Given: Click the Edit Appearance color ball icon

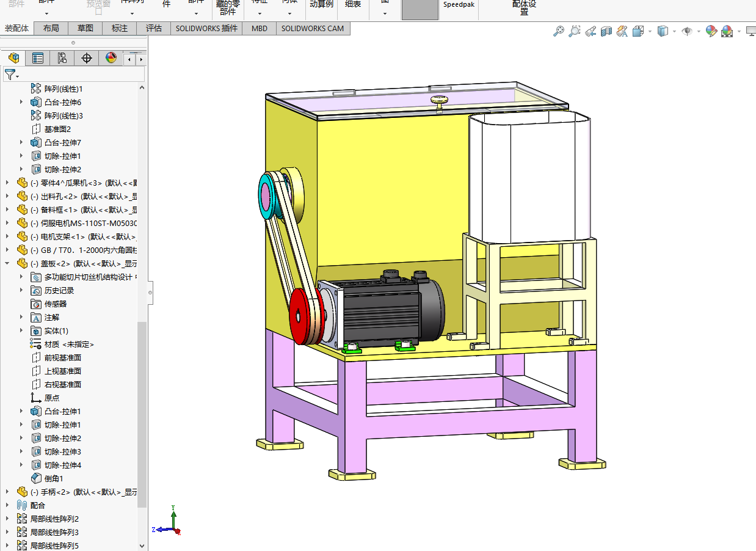Looking at the screenshot, I should point(711,31).
